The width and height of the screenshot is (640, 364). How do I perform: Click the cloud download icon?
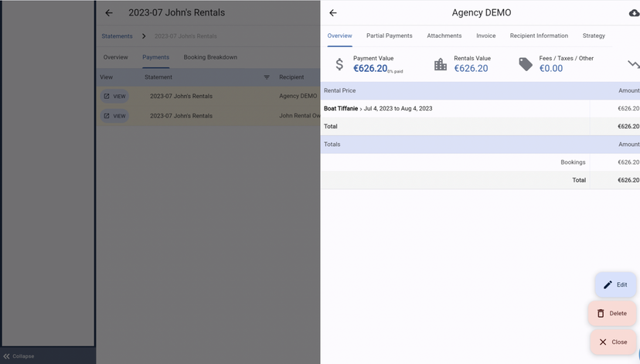[635, 13]
